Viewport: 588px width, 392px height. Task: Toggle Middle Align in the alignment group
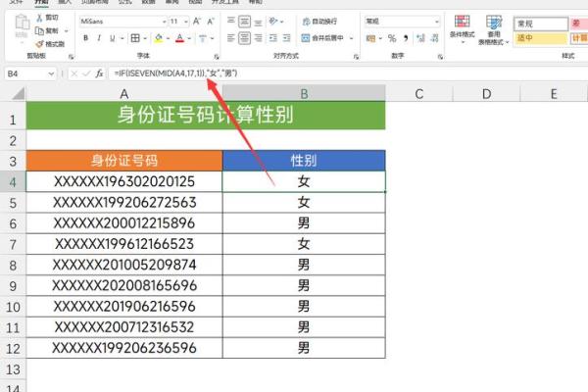coord(244,22)
